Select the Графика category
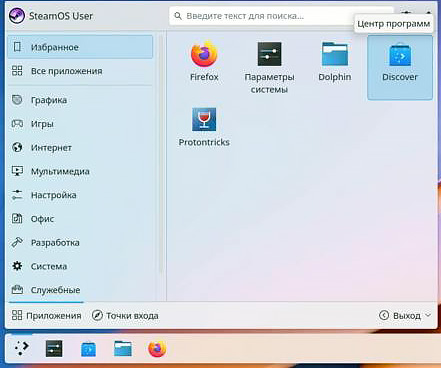441x368 pixels. tap(80, 100)
